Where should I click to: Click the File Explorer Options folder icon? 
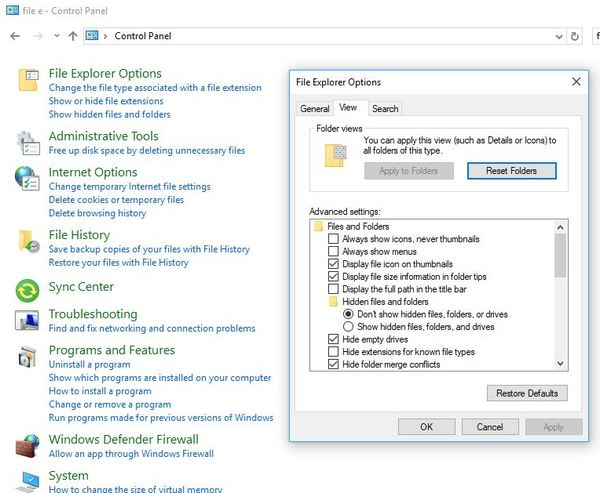[28, 80]
